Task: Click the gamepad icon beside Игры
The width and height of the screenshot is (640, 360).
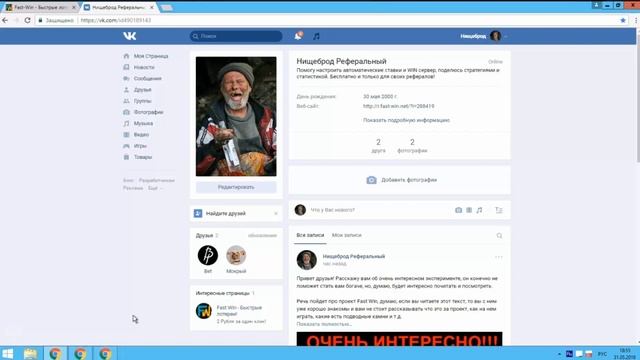Action: click(x=126, y=146)
